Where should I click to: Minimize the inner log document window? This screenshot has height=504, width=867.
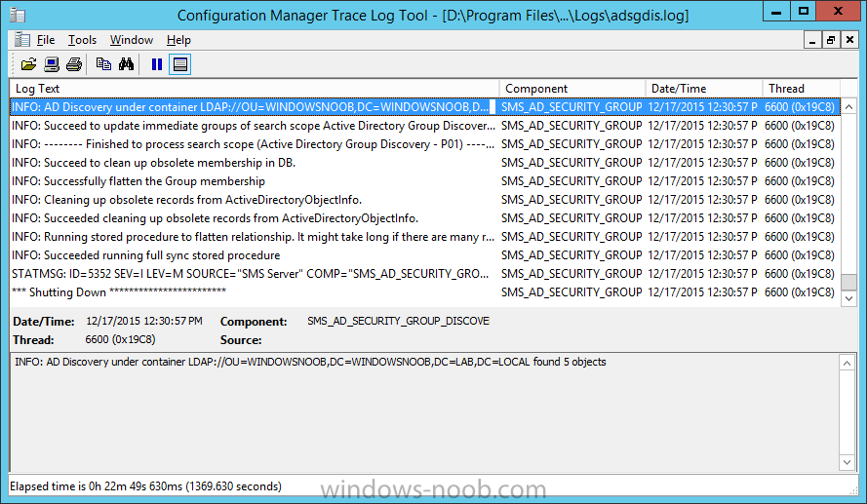(812, 40)
